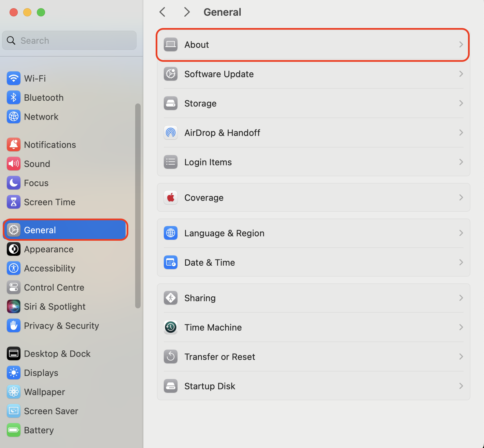Click the Time Machine clock icon
This screenshot has height=448, width=484.
[x=171, y=327]
